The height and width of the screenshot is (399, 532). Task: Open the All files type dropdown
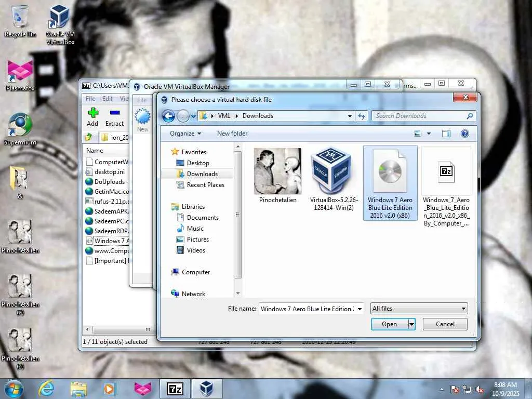[x=419, y=309]
